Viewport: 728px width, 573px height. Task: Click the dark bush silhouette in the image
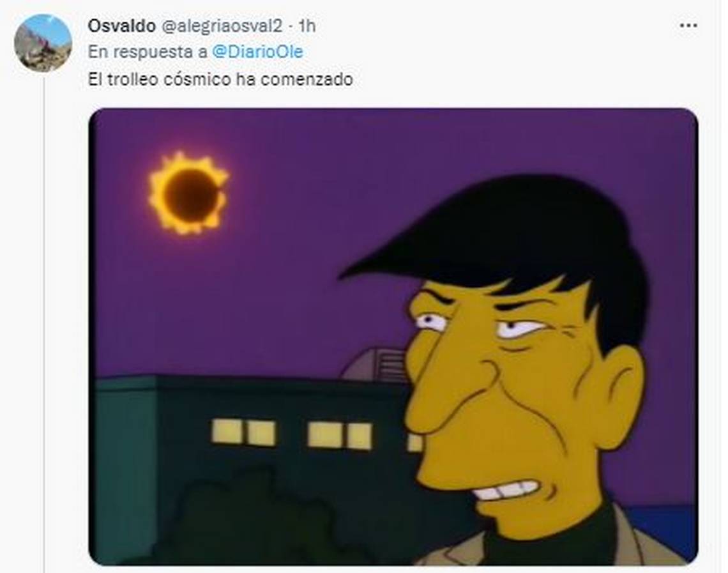[x=260, y=516]
